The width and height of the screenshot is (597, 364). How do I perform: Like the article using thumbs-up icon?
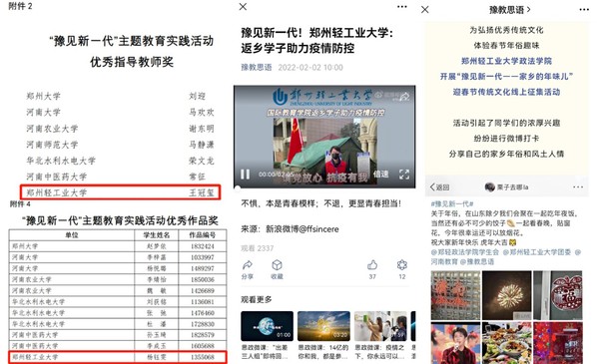click(372, 264)
